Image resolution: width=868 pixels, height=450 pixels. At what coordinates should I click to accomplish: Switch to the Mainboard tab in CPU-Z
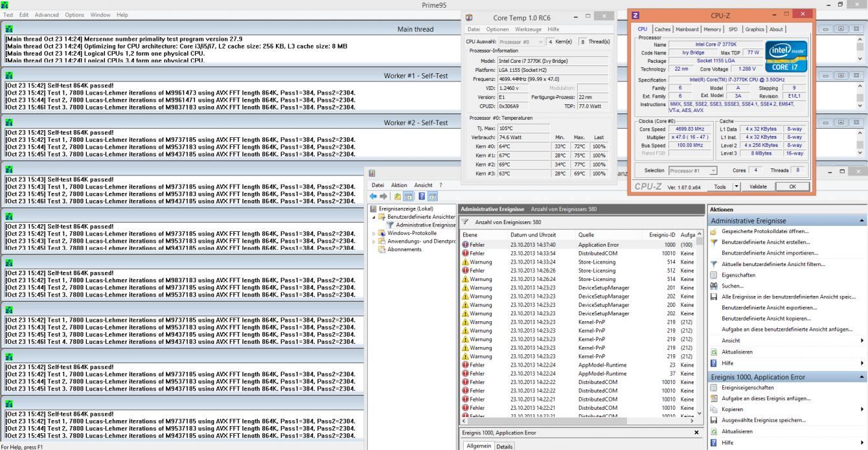pyautogui.click(x=687, y=29)
